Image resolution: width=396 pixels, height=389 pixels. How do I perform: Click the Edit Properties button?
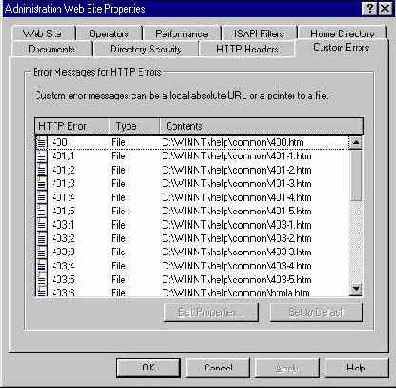(211, 312)
